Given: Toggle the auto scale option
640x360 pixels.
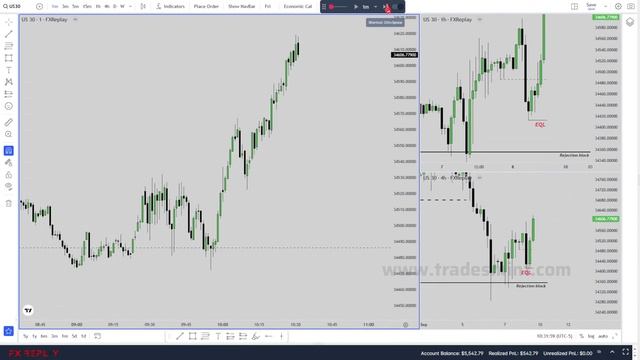Looking at the screenshot, I should tap(603, 336).
